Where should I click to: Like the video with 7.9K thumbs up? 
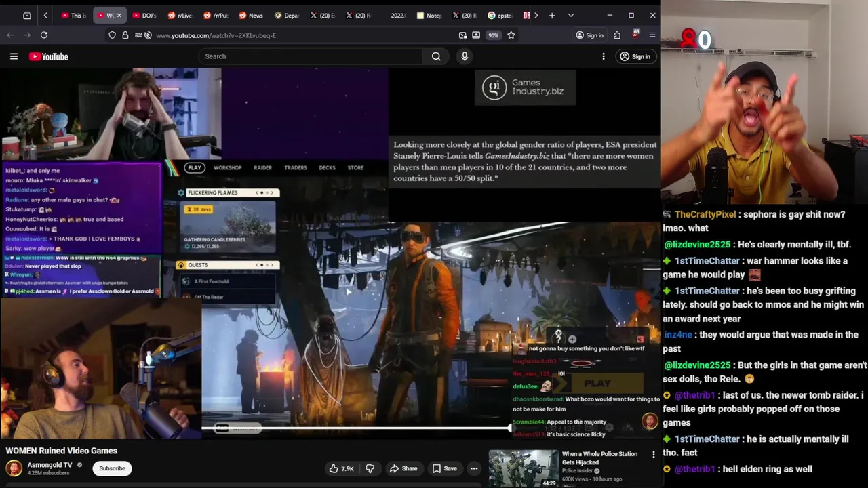tap(341, 468)
